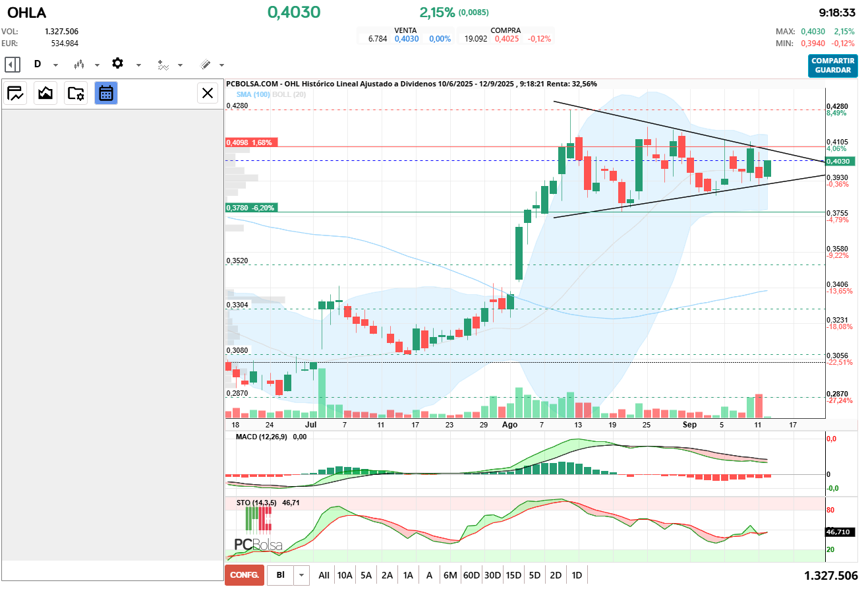Open the dropdown arrow beside BI
This screenshot has width=868, height=589.
point(301,575)
